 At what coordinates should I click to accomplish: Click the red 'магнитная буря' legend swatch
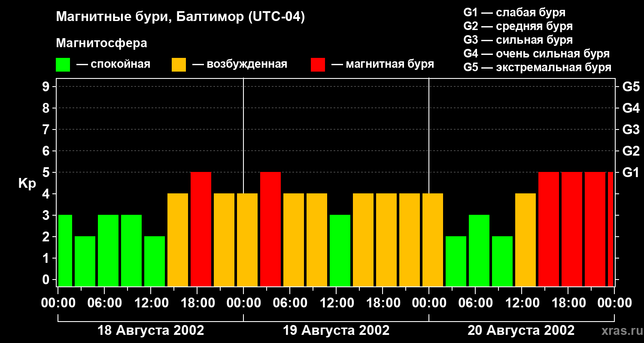tap(318, 65)
